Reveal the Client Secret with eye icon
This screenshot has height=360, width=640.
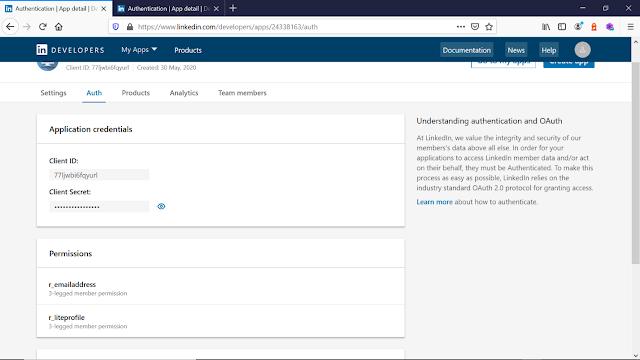click(161, 207)
